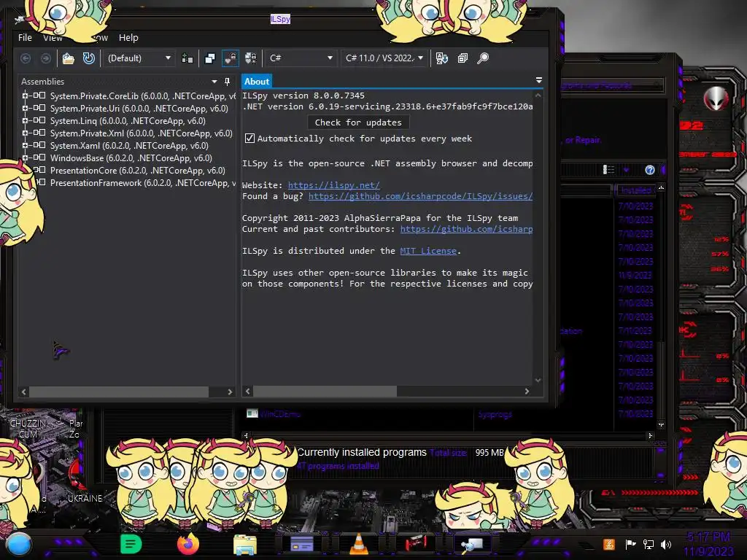Open the C# language dropdown
This screenshot has width=747, height=560.
pyautogui.click(x=301, y=58)
